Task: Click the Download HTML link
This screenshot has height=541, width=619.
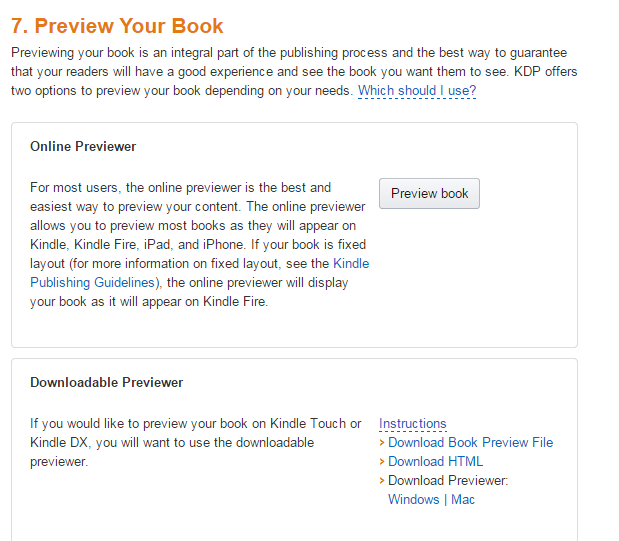Action: point(435,462)
